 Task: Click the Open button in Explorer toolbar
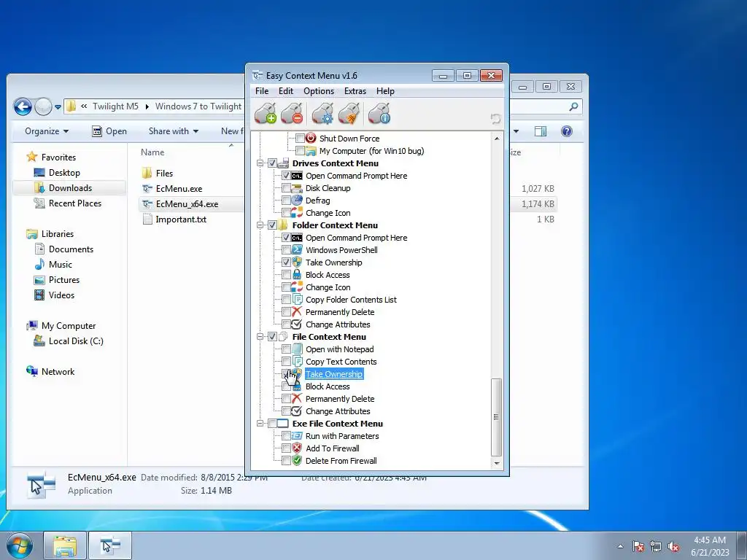109,131
